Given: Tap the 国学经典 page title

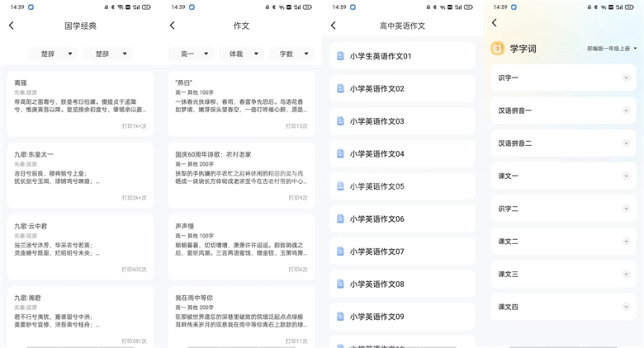Looking at the screenshot, I should point(81,26).
